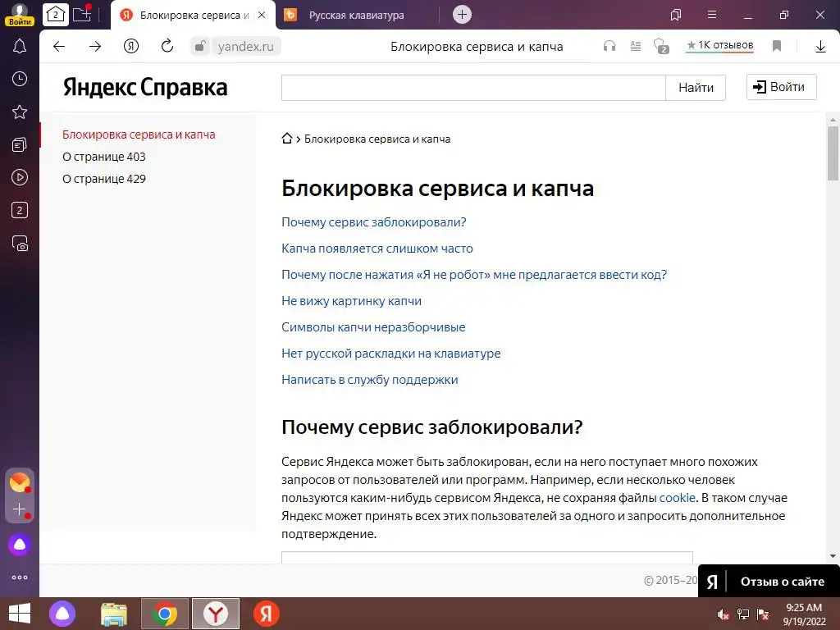
Task: Select Блокировка сервиса и капча menu item
Action: (139, 135)
